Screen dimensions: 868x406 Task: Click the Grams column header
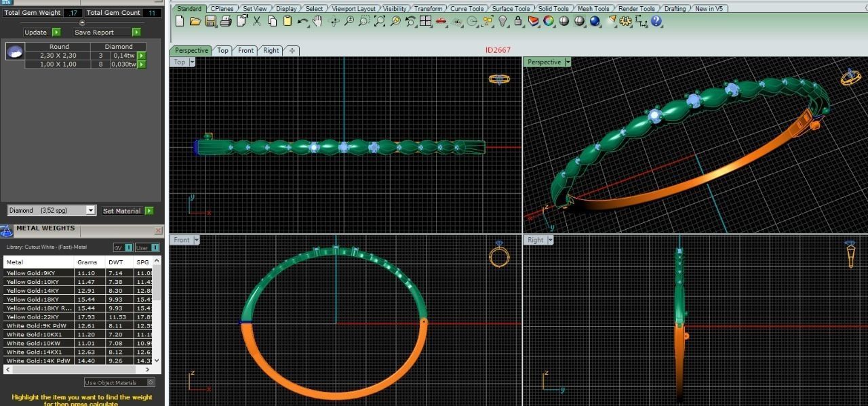point(90,262)
